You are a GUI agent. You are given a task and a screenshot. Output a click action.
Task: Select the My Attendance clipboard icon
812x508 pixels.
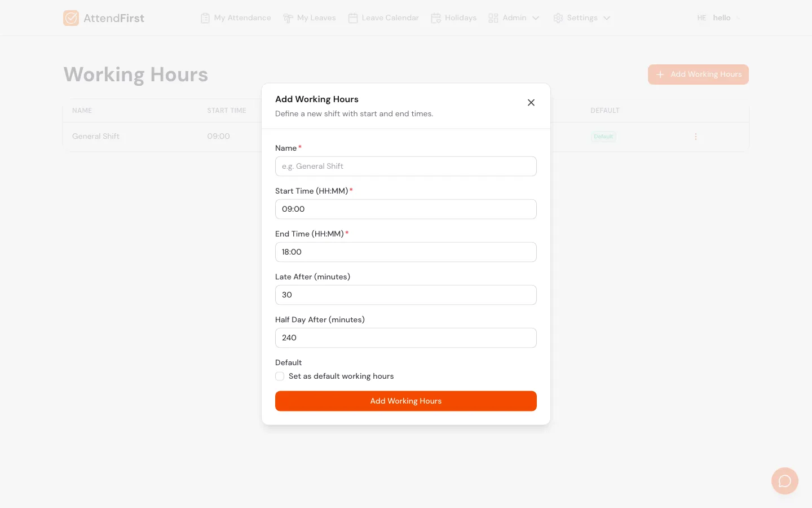204,17
